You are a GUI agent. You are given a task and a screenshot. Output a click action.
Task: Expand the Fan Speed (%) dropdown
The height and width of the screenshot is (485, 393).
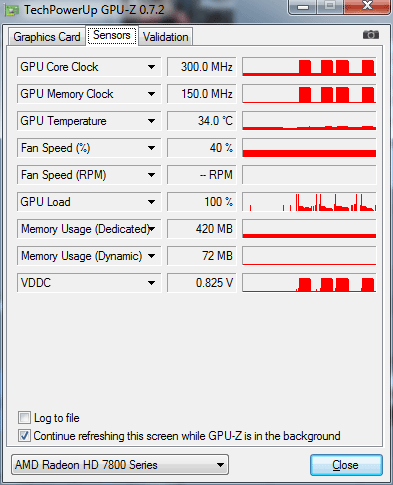151,148
